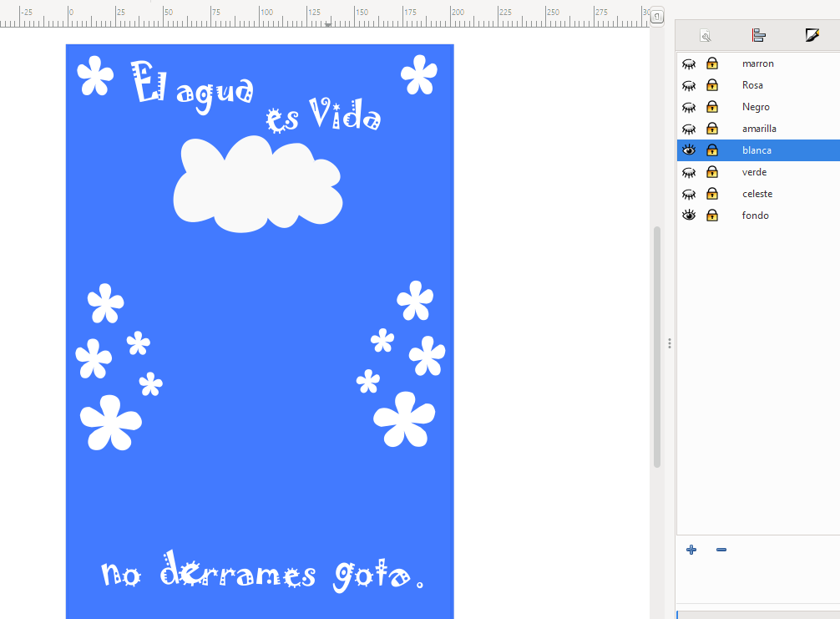Click the 'El agua' text on poster
This screenshot has height=619, width=840.
pos(192,86)
